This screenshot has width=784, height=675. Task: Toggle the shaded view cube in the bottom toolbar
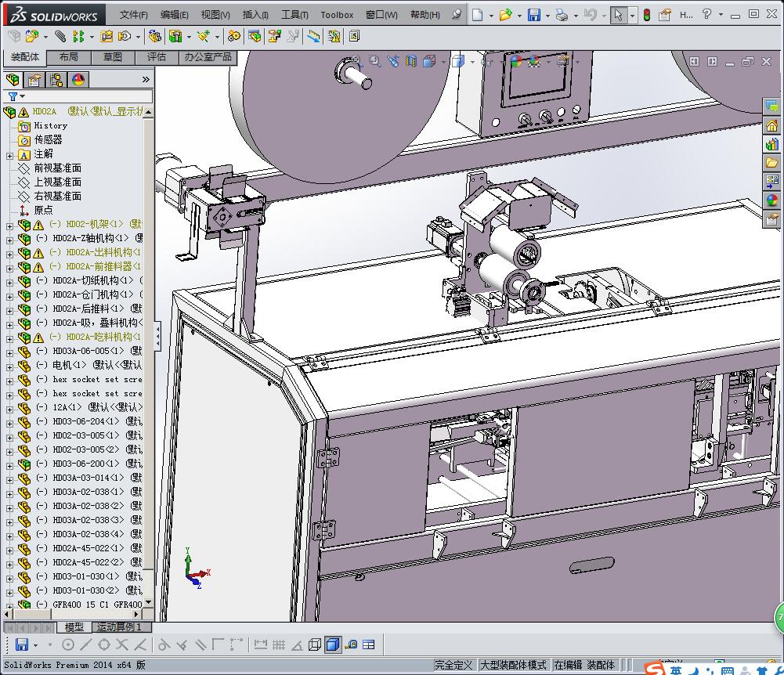333,644
